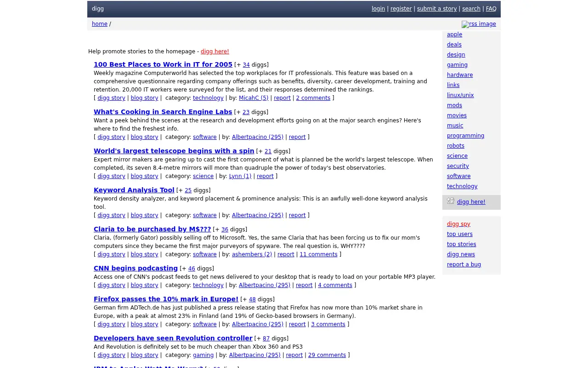Select the programming category in sidebar
588x368 pixels.
pos(466,136)
